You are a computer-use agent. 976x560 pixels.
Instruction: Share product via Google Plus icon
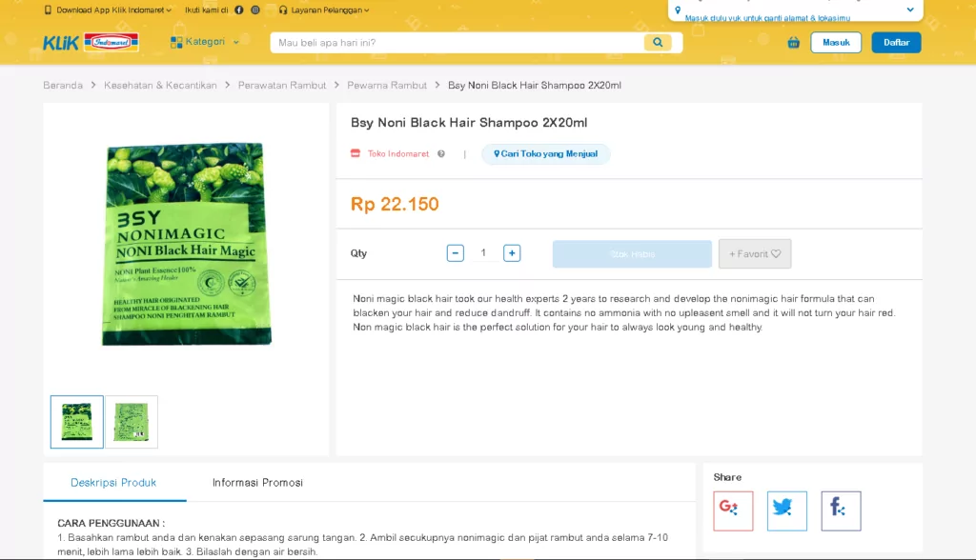[733, 510]
